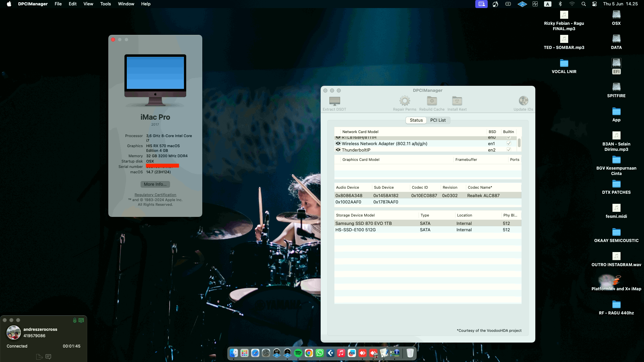
Task: Open Spotify from the Dock
Action: coord(298,353)
